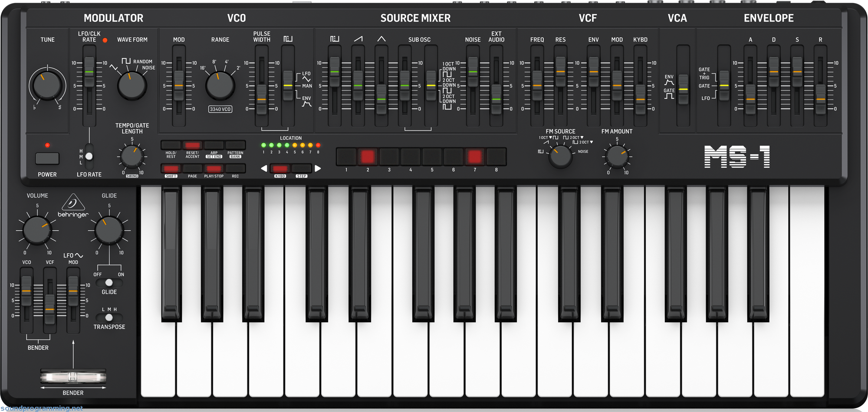Toggle the TRANSPOSE L/M/H switch
Screen dimensions: 868x412
(109, 317)
